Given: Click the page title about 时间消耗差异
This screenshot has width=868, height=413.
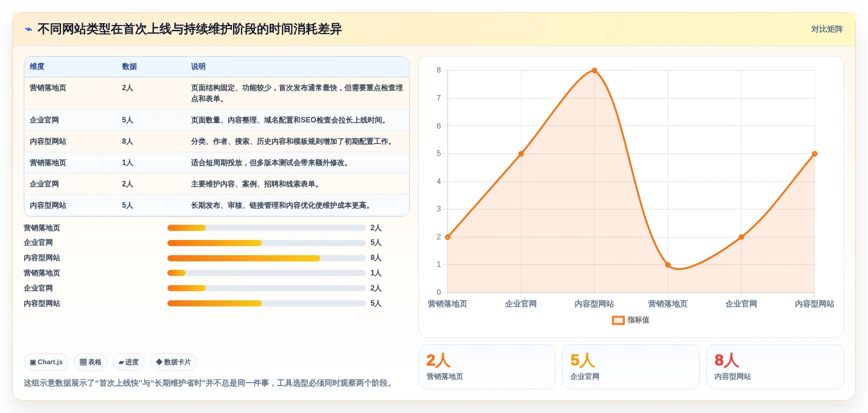Looking at the screenshot, I should [189, 29].
